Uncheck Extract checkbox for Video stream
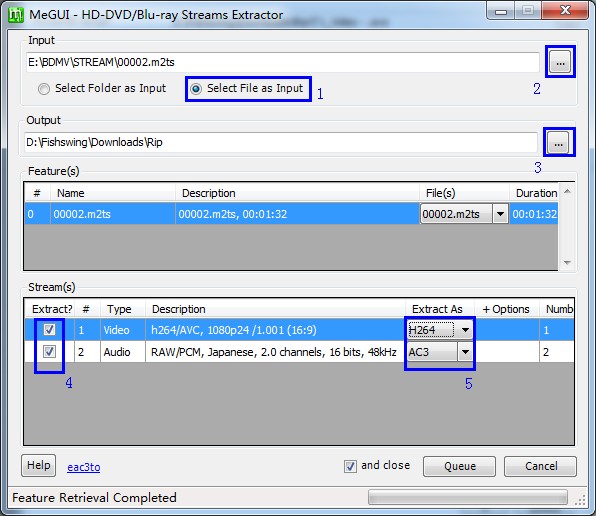This screenshot has width=596, height=516. pyautogui.click(x=49, y=329)
